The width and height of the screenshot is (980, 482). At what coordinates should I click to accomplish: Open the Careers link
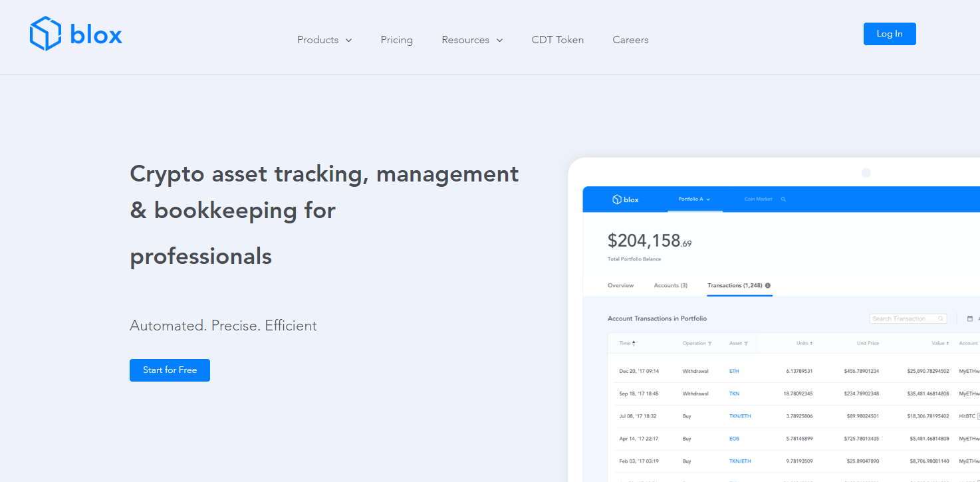tap(630, 40)
